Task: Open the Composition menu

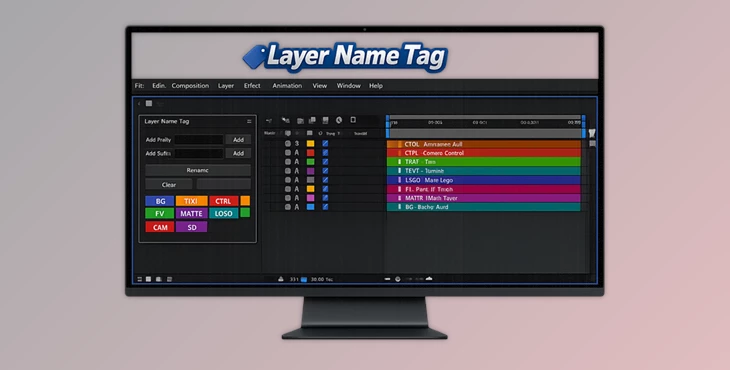Action: (x=190, y=86)
